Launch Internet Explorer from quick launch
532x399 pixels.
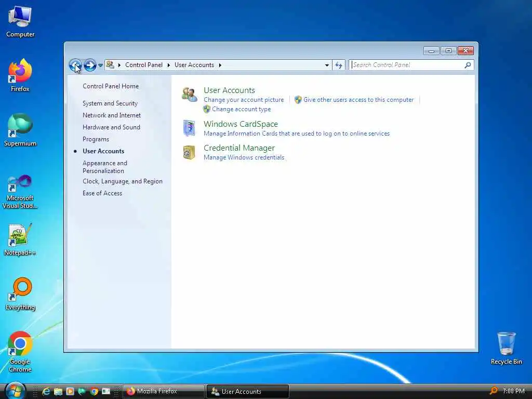pos(46,391)
